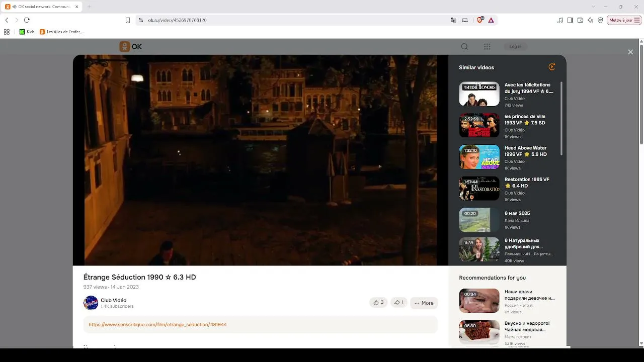Bookmark this page with the bookmark icon
Screen dimensions: 644x362
click(128, 20)
